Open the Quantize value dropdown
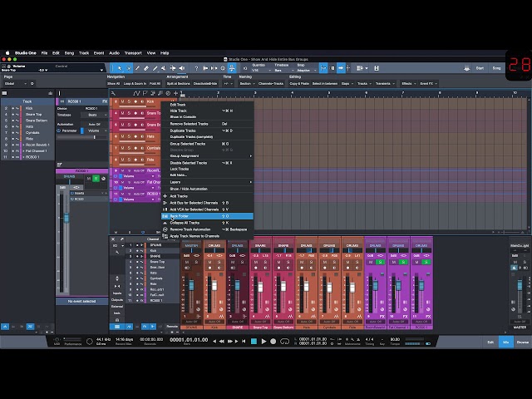This screenshot has height=399, width=532. point(260,70)
